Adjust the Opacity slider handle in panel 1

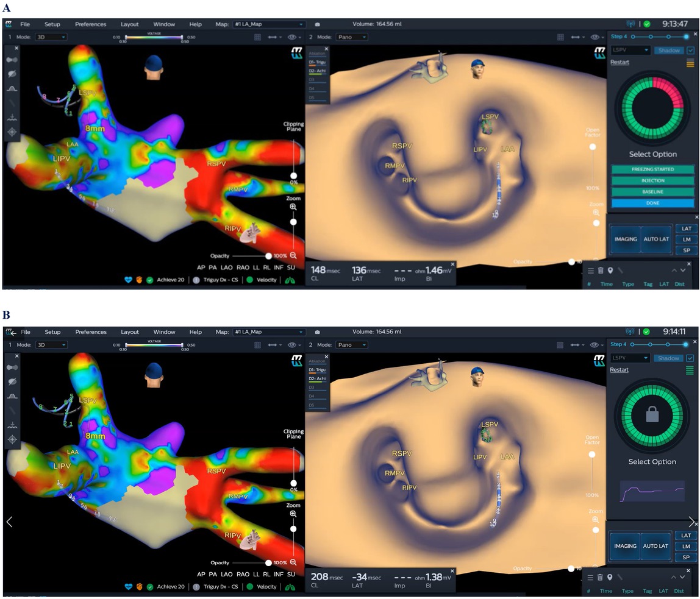pyautogui.click(x=269, y=256)
